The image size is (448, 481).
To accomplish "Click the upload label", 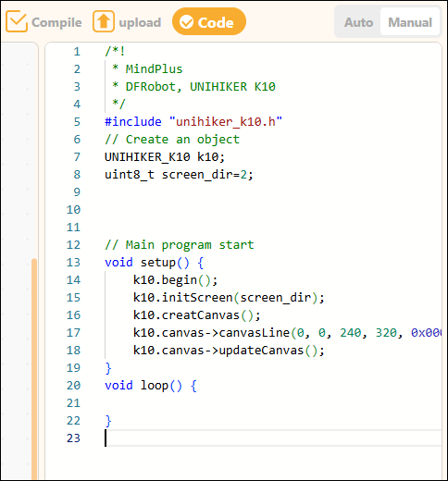I will (x=140, y=22).
